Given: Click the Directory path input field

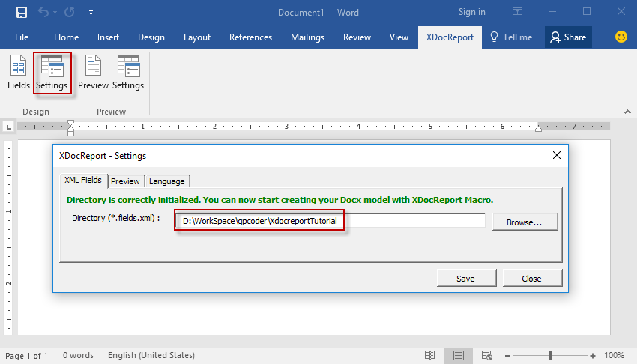Looking at the screenshot, I should pos(330,221).
